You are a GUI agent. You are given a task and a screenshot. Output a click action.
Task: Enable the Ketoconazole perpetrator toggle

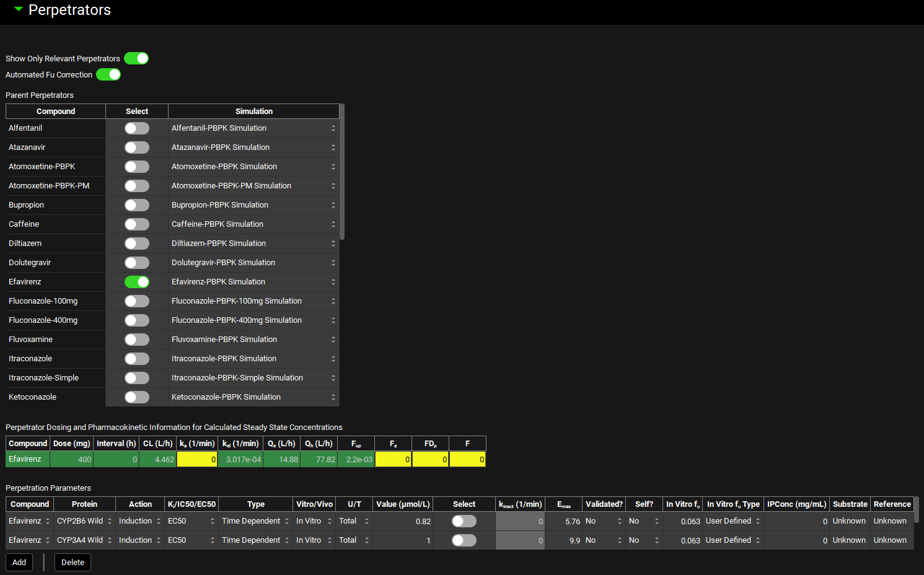[x=137, y=397]
